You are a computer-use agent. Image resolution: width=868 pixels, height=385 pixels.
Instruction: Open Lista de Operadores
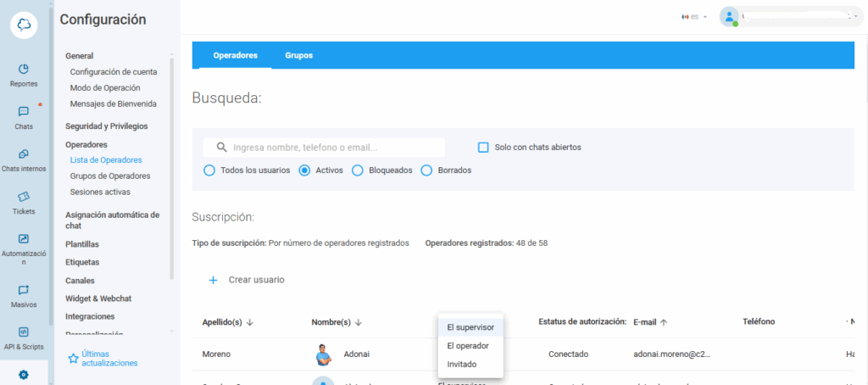(106, 160)
